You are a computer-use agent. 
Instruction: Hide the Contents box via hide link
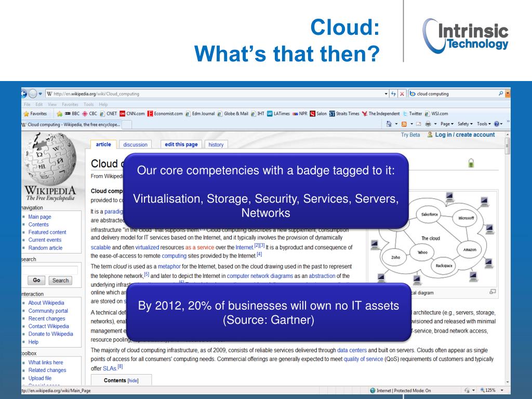pyautogui.click(x=133, y=381)
